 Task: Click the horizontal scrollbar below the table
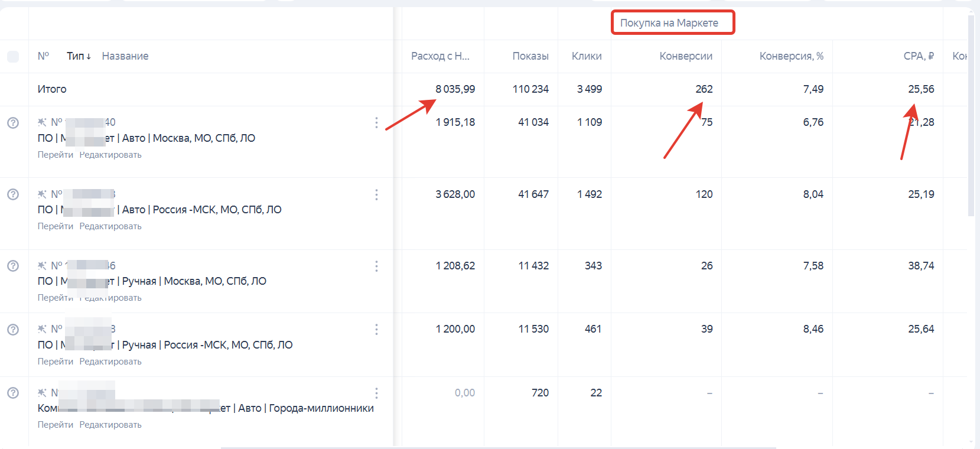click(x=499, y=447)
